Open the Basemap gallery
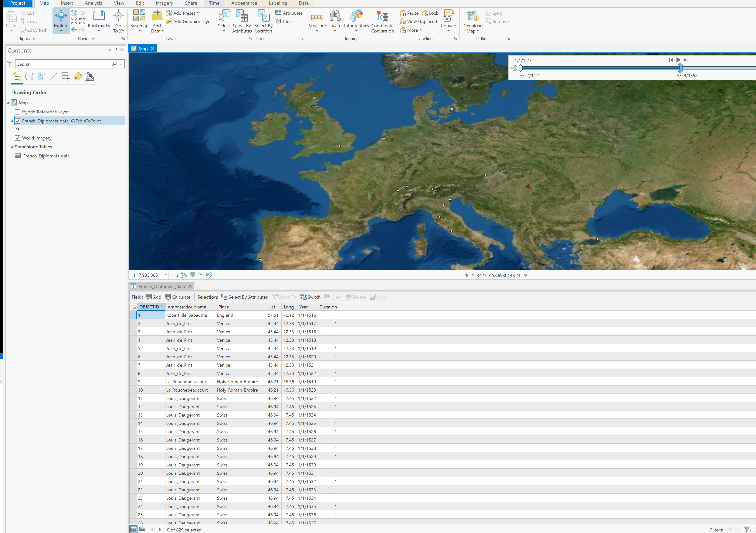Screen dimensions: 756x533 point(139,21)
